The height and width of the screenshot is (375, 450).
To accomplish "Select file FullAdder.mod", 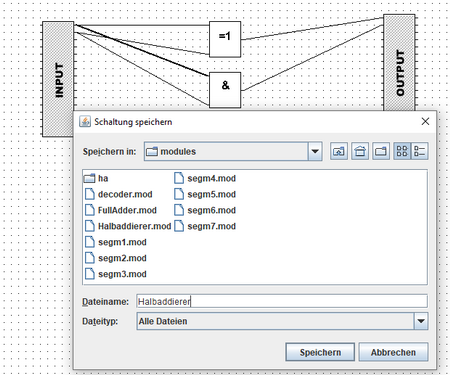I will [121, 210].
